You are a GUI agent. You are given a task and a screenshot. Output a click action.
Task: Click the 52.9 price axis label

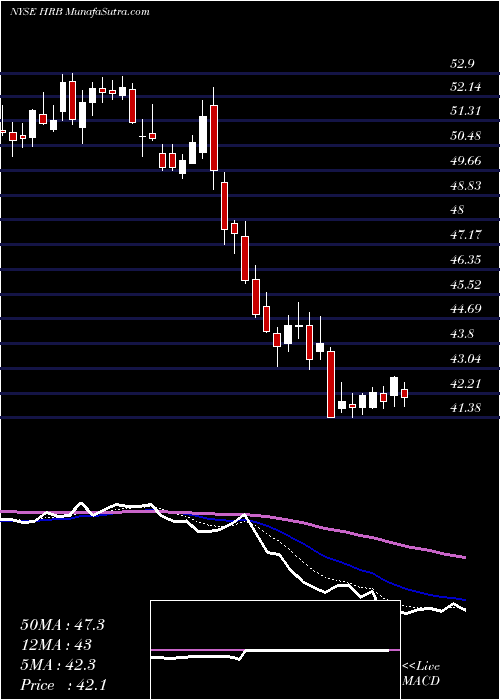click(462, 64)
